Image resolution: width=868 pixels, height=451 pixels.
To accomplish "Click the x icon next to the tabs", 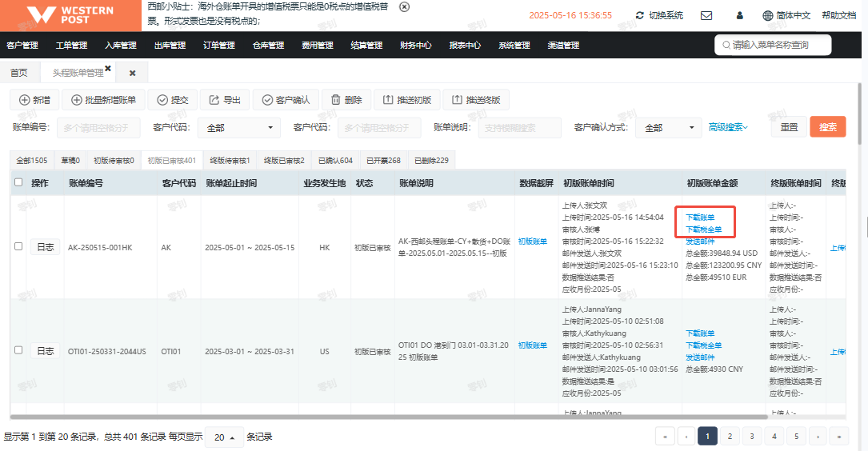I will 132,73.
